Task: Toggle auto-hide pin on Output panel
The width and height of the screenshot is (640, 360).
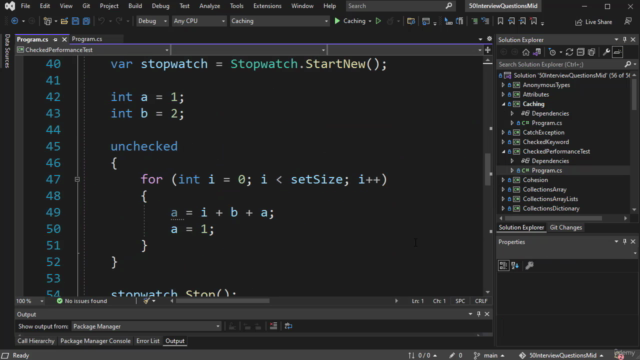Action: [x=479, y=314]
